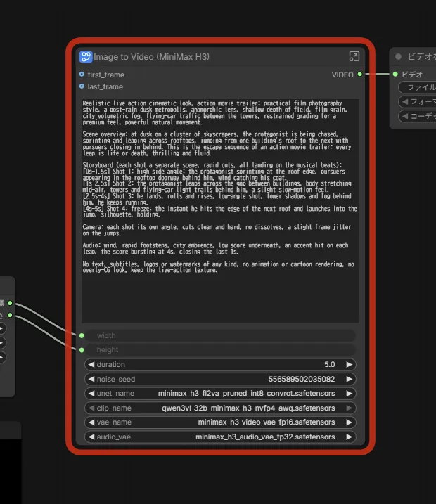The width and height of the screenshot is (436, 504).
Task: Select next audio_vae model
Action: coord(350,437)
